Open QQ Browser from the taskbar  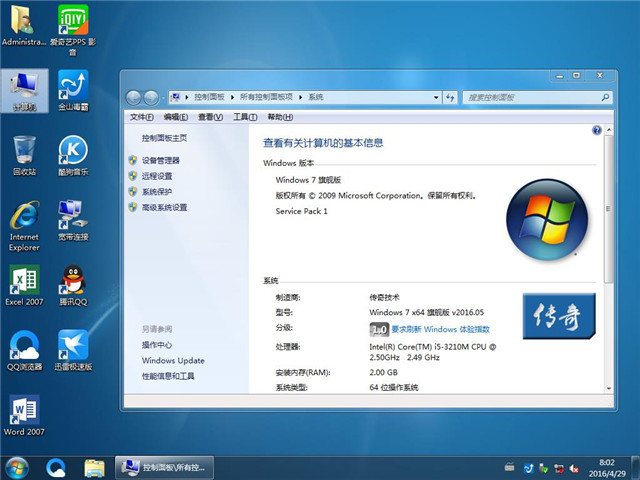[56, 467]
